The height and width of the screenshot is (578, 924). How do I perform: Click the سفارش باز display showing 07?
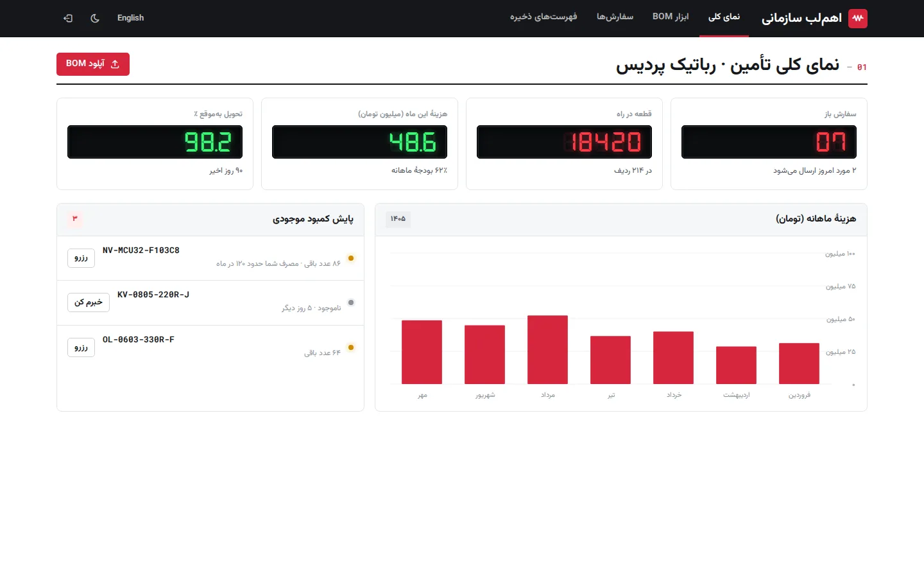pyautogui.click(x=769, y=142)
